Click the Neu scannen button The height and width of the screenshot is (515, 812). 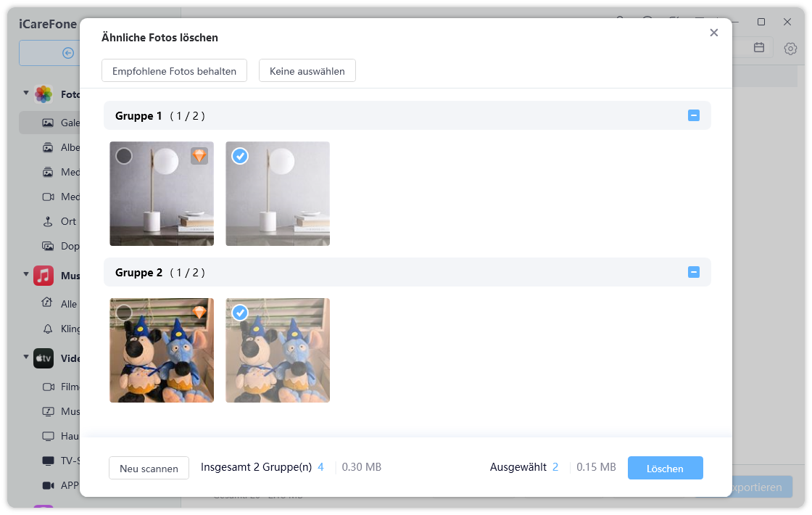149,469
